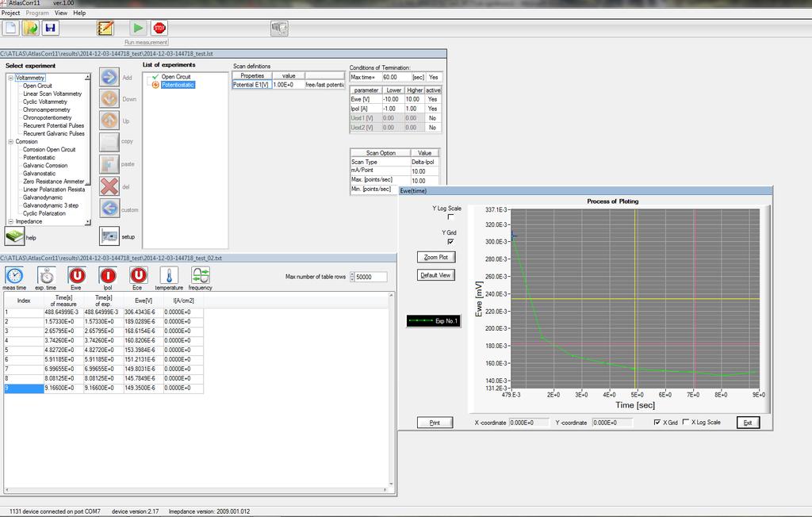Click Max table rows stepper arrows
The height and width of the screenshot is (517, 812).
(352, 277)
